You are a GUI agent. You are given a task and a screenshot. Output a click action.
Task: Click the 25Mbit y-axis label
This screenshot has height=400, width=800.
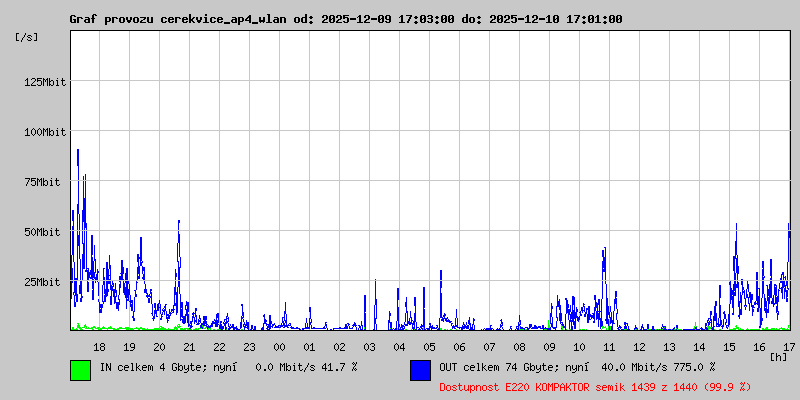[x=42, y=282]
